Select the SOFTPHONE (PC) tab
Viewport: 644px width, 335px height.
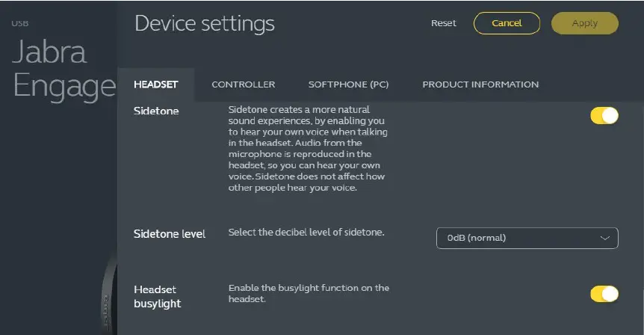(348, 84)
